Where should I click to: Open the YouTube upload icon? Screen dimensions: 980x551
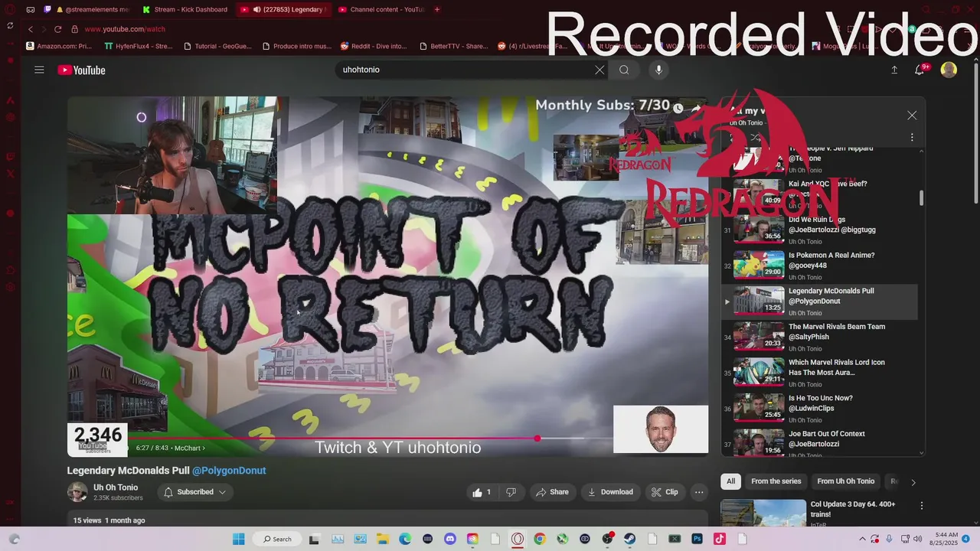[894, 70]
